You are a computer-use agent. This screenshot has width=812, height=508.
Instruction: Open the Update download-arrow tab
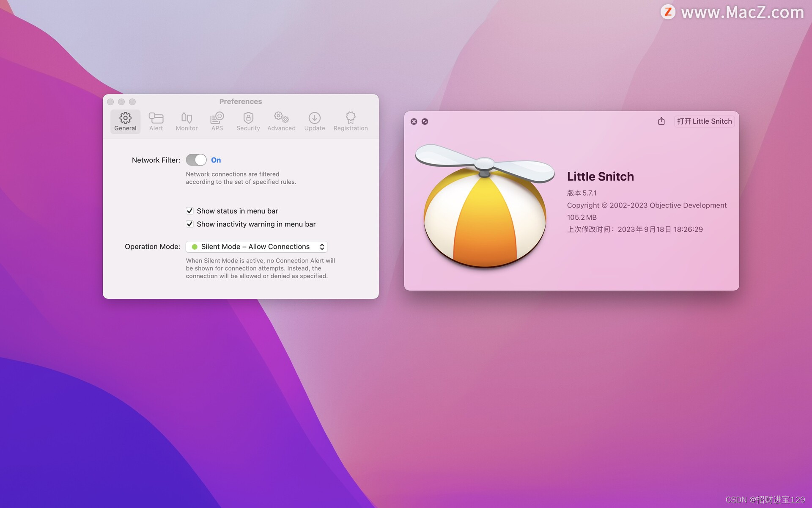click(x=315, y=121)
